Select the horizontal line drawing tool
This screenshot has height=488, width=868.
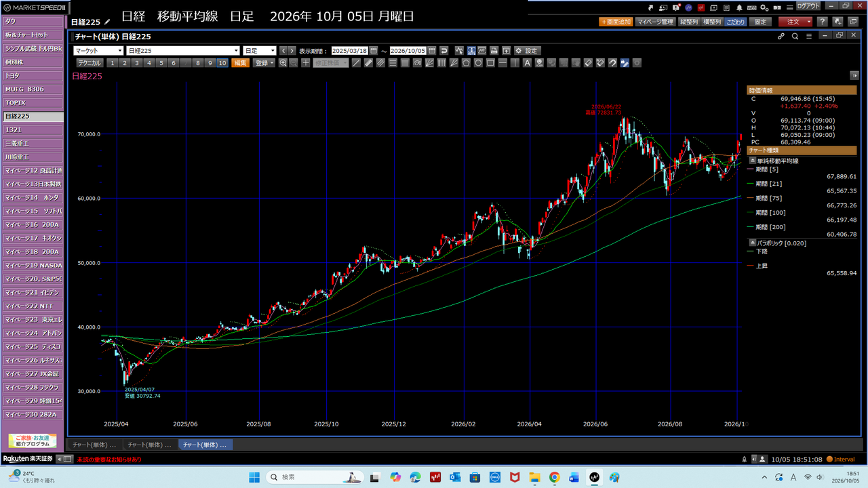pyautogui.click(x=502, y=63)
